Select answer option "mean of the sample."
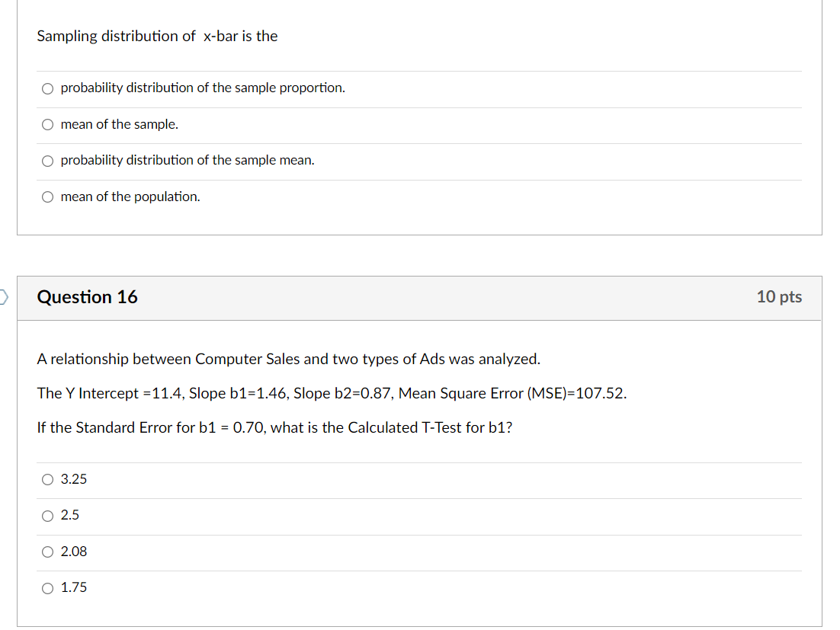The height and width of the screenshot is (630, 840). 47,124
